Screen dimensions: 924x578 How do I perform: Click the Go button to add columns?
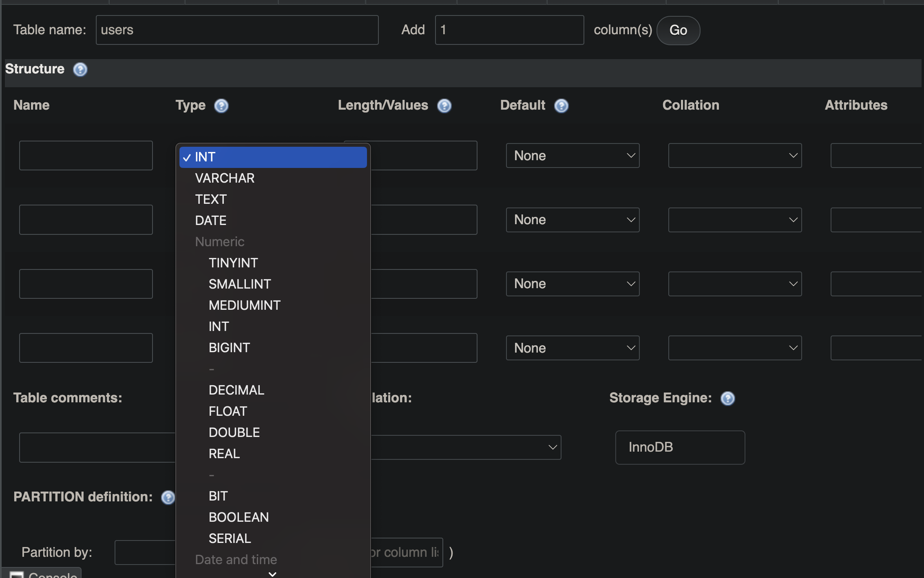(678, 30)
